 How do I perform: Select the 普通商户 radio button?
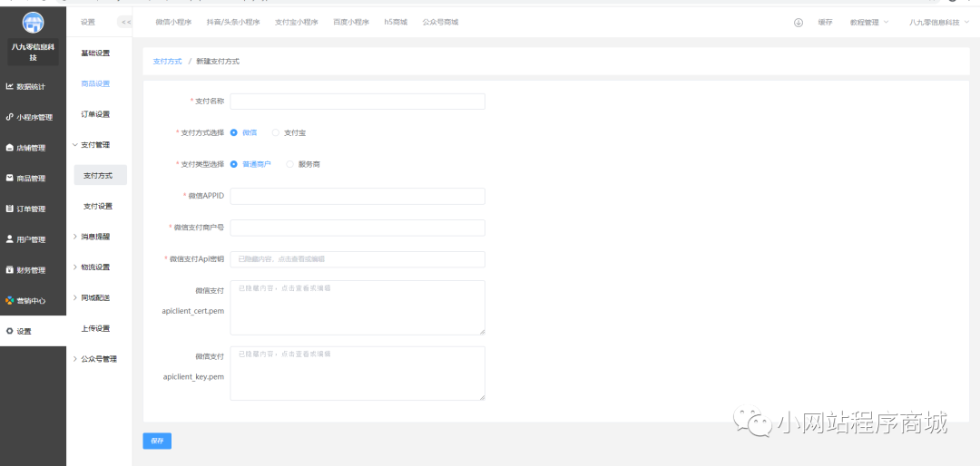coord(234,164)
